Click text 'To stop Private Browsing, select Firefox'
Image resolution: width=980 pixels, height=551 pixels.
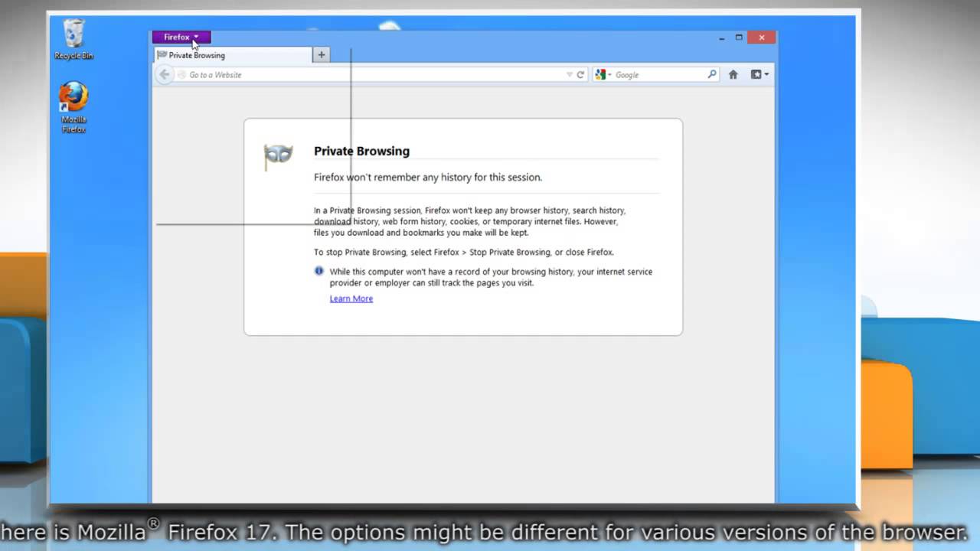click(386, 252)
